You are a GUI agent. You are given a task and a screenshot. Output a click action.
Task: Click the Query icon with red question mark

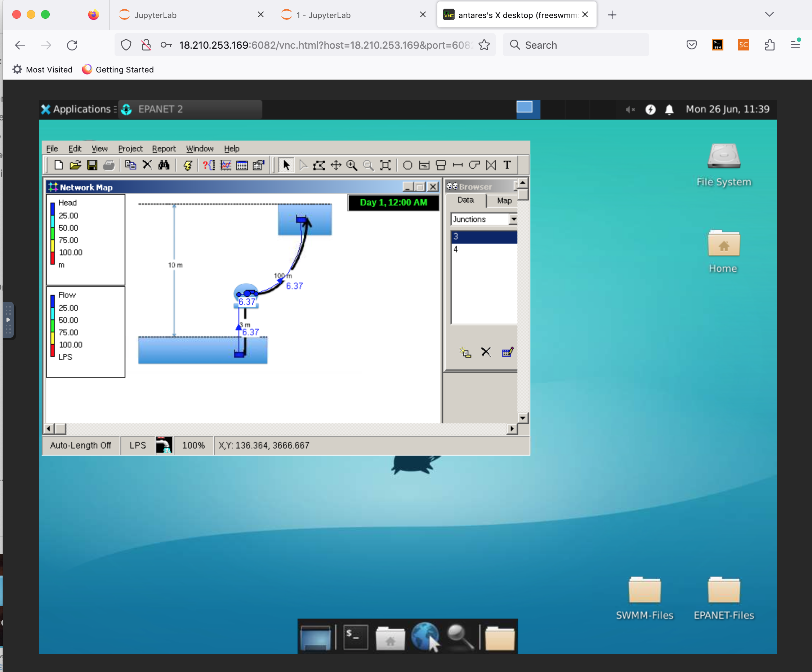[209, 165]
